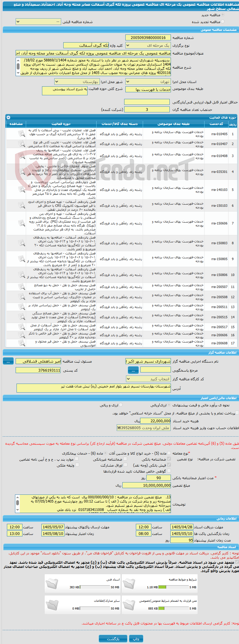
Task: Open the متن قرارداد folder icon
Action: click(129, 605)
